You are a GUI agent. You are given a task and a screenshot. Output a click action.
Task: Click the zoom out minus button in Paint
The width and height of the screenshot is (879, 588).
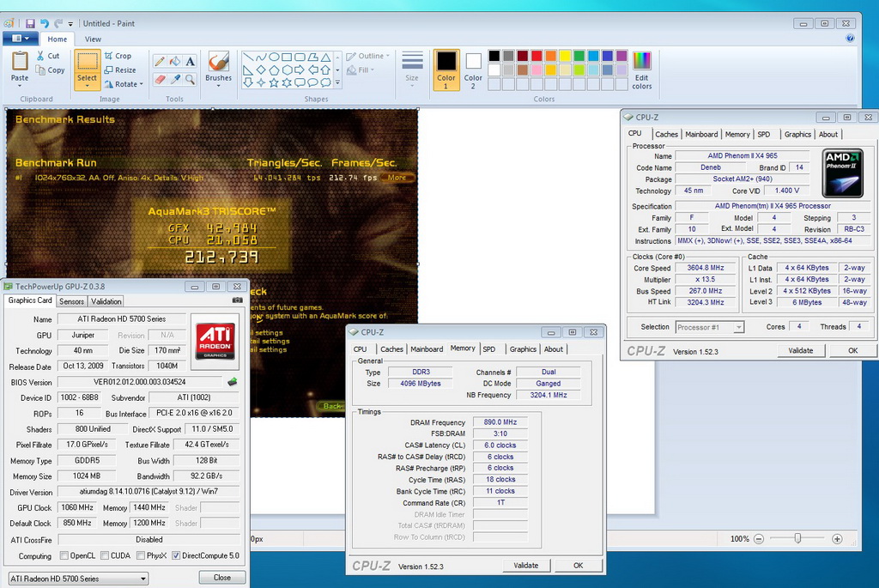pos(759,539)
